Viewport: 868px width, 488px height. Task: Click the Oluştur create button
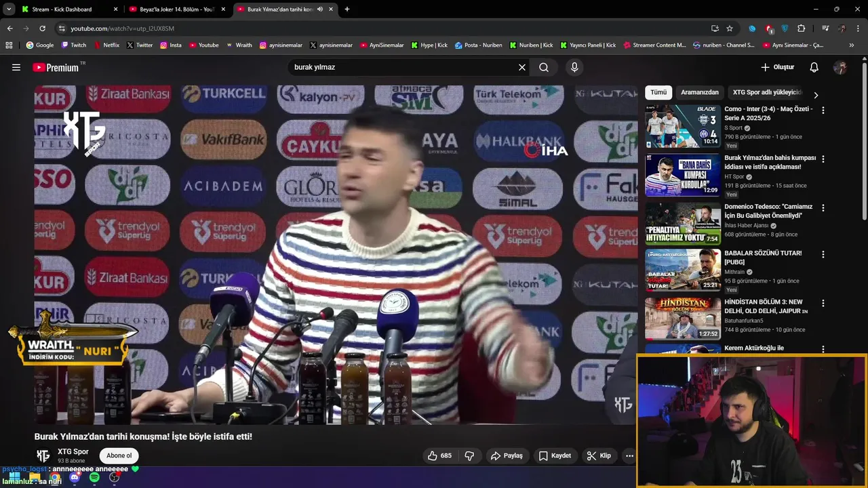click(777, 67)
